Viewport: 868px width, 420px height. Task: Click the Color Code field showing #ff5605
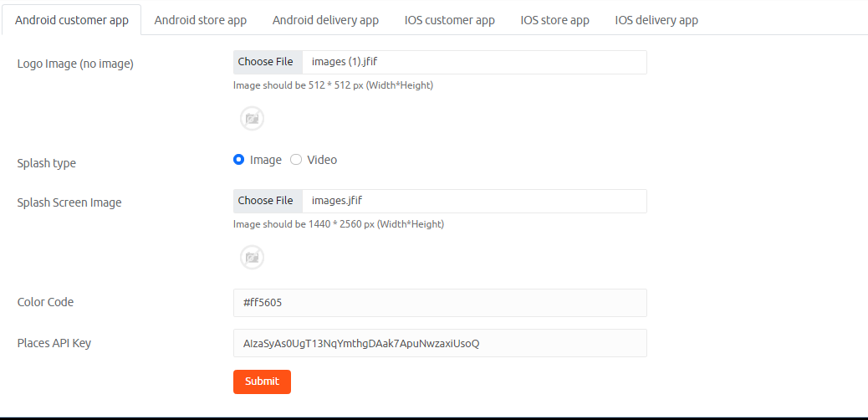pyautogui.click(x=440, y=303)
